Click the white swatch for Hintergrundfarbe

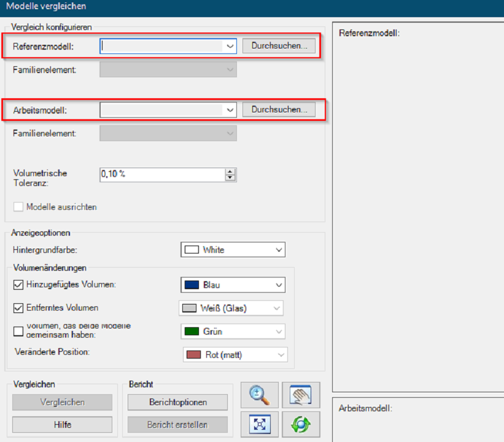tap(192, 250)
